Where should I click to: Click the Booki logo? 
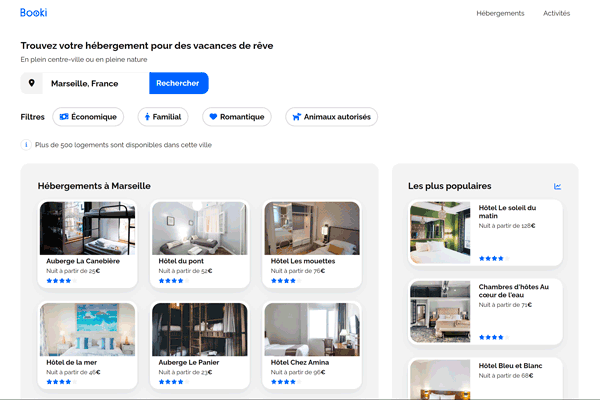pos(34,13)
